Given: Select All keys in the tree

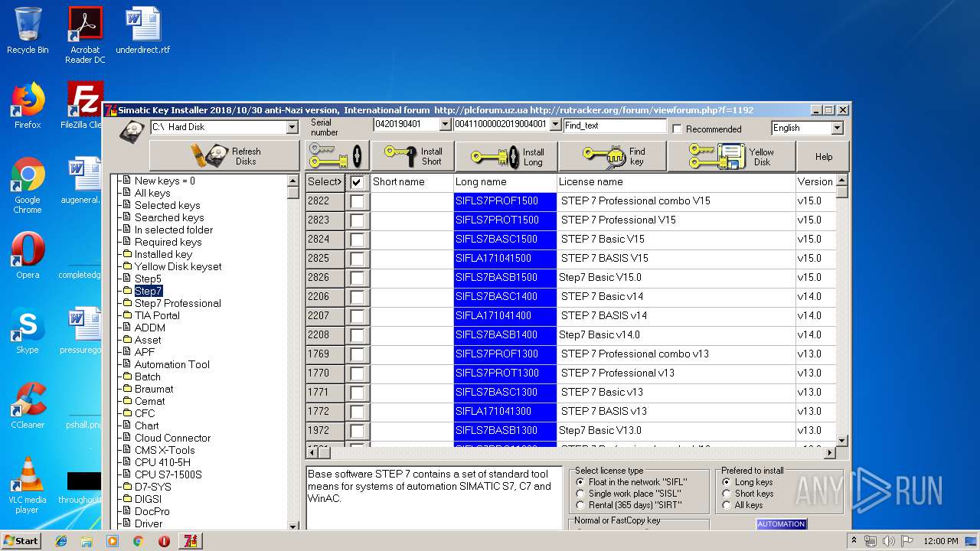Looking at the screenshot, I should point(152,193).
